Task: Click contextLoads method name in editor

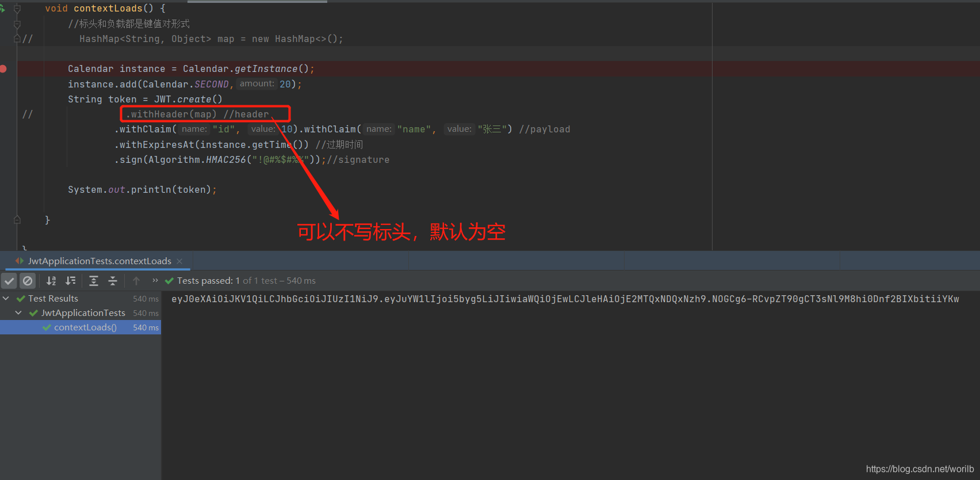Action: (108, 9)
